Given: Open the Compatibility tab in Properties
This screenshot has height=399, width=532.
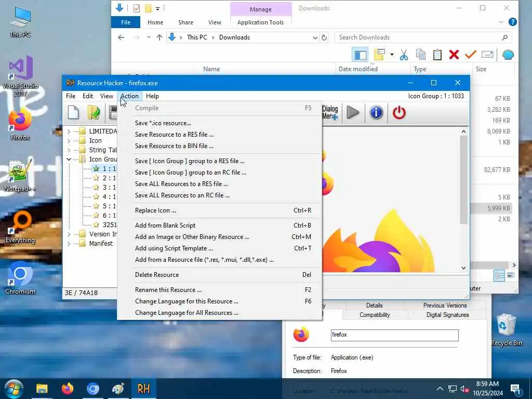Looking at the screenshot, I should pyautogui.click(x=375, y=315).
